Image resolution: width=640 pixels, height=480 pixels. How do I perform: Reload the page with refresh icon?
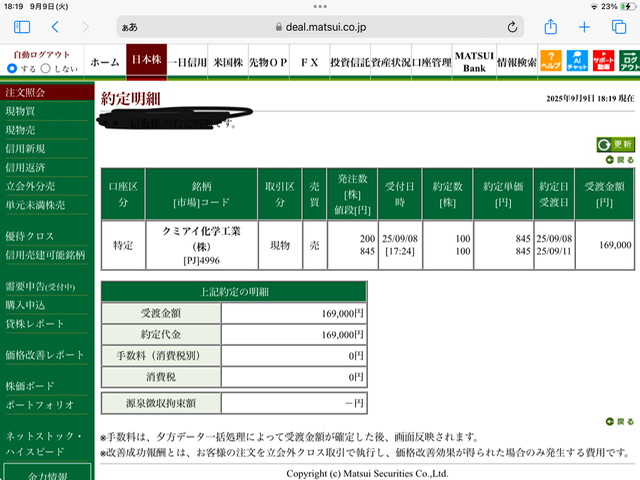pyautogui.click(x=512, y=27)
